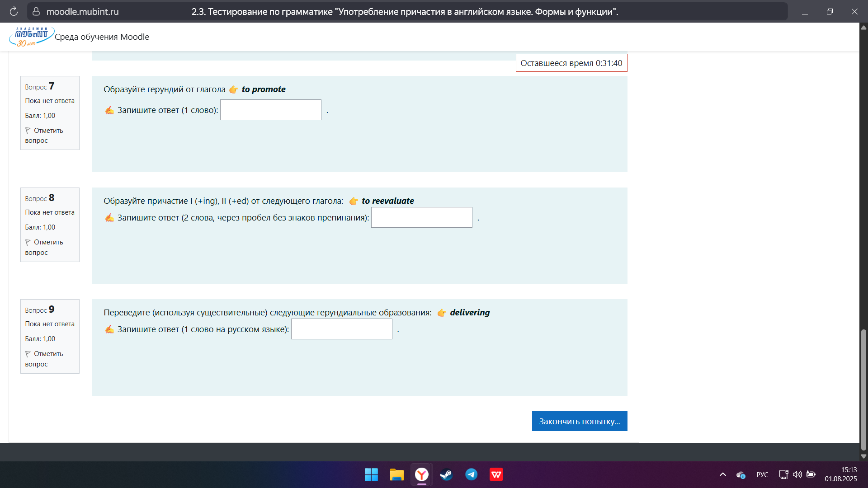The height and width of the screenshot is (488, 868).
Task: Open File Explorer from the taskbar
Action: coord(396,474)
